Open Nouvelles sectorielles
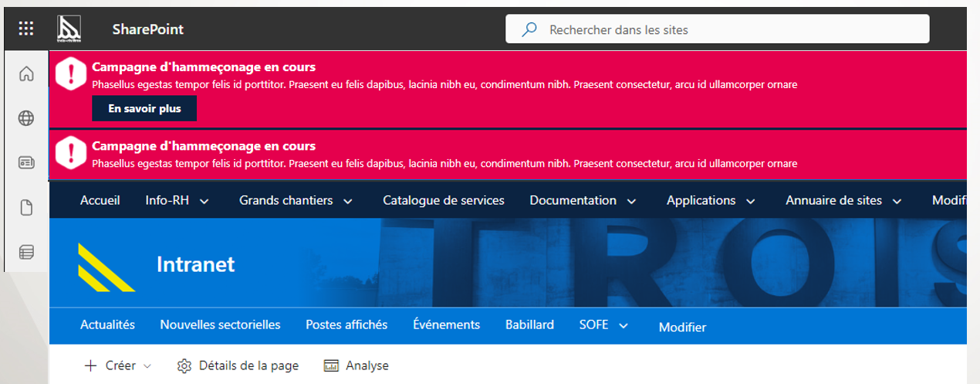 click(x=220, y=325)
